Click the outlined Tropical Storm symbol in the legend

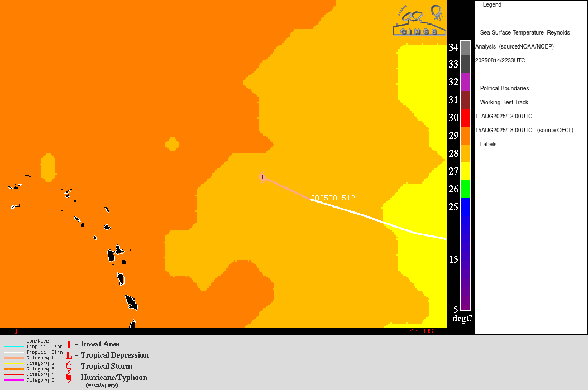point(69,366)
